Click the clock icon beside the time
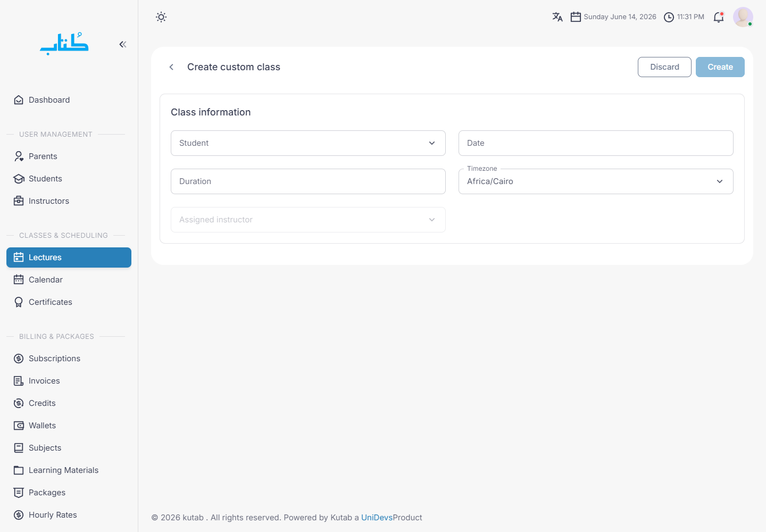This screenshot has width=766, height=532. (669, 17)
